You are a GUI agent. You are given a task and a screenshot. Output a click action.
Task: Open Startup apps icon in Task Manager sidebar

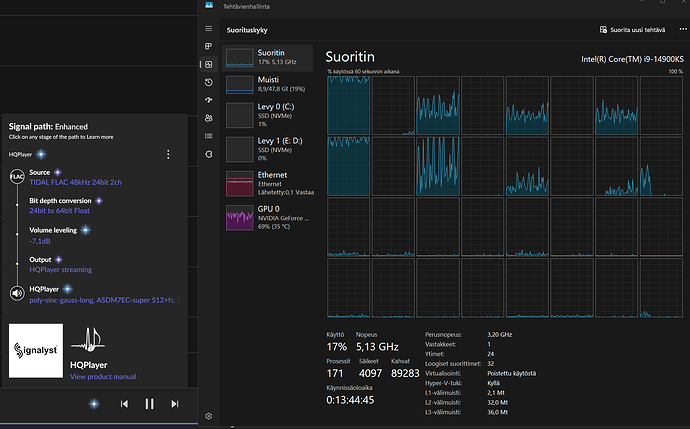tap(209, 100)
